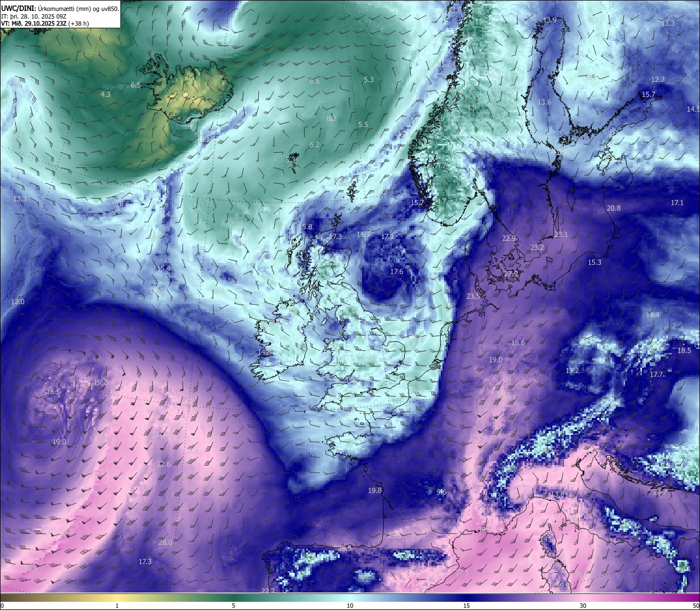Click the 14.5 value on the map
The height and width of the screenshot is (610, 700).
693,109
